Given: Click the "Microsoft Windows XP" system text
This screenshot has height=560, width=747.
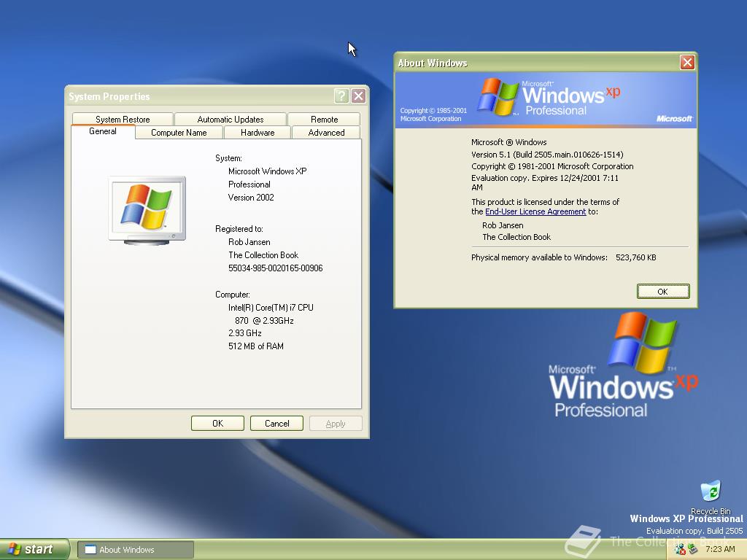Looking at the screenshot, I should pos(267,171).
